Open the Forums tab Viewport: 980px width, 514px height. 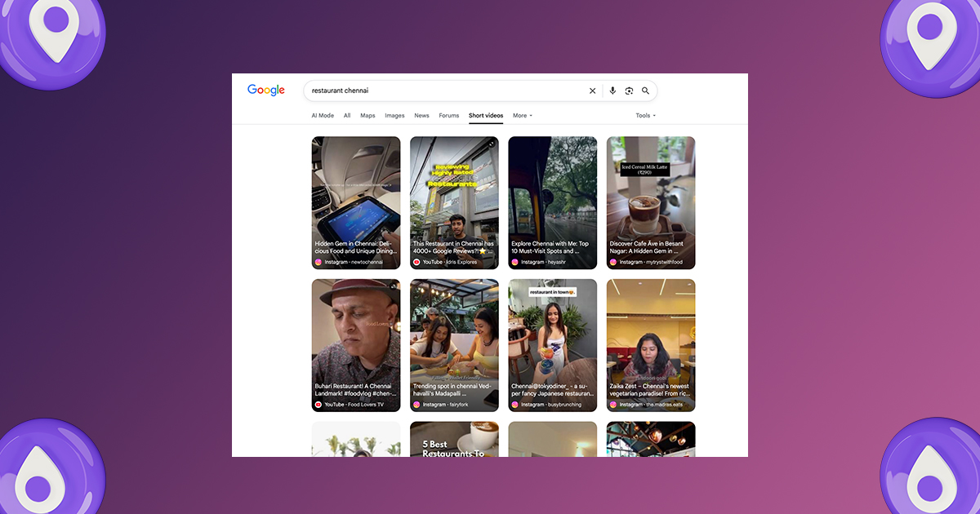tap(449, 116)
